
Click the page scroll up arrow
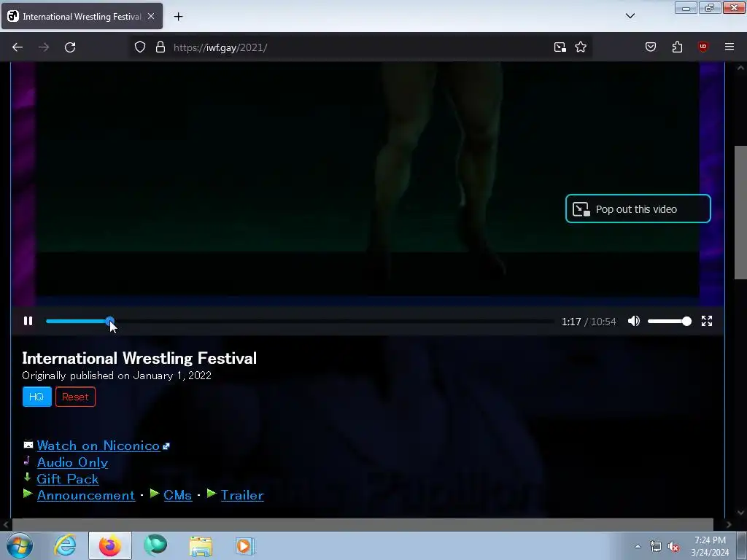pos(740,68)
